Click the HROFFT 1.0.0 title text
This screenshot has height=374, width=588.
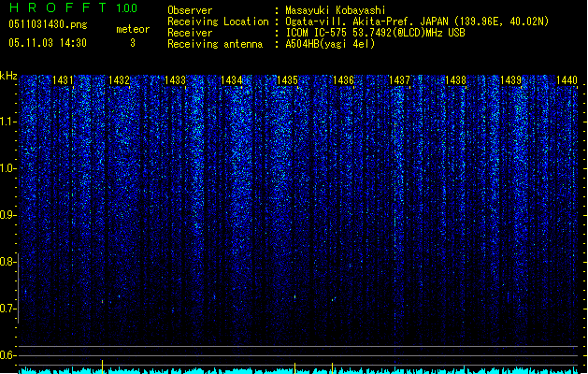click(73, 7)
